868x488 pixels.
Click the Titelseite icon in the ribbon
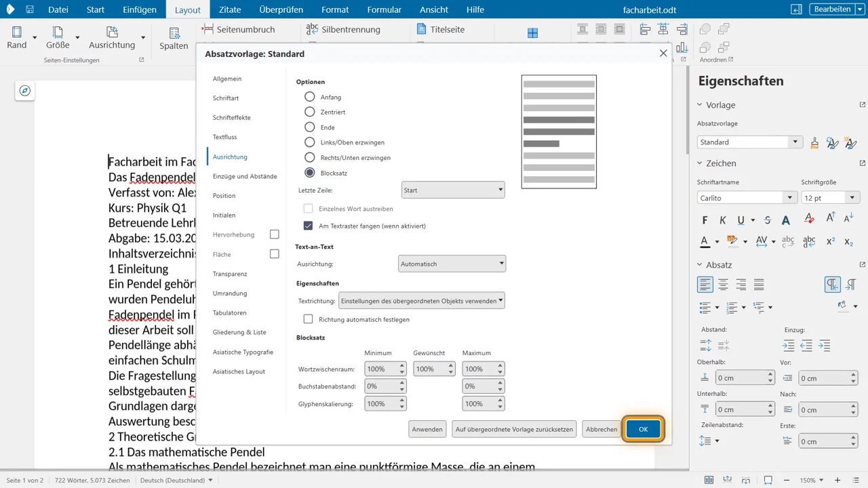pyautogui.click(x=421, y=29)
